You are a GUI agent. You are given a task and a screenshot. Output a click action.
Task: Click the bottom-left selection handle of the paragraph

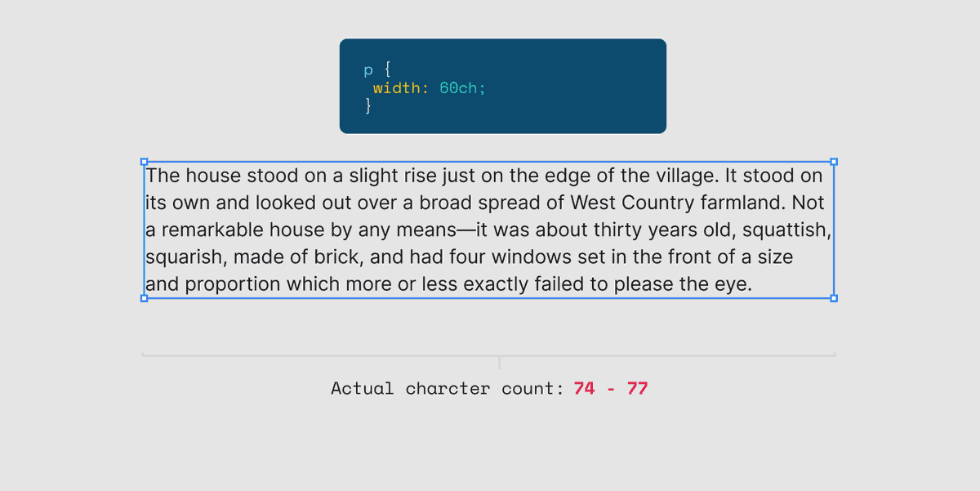pyautogui.click(x=145, y=298)
